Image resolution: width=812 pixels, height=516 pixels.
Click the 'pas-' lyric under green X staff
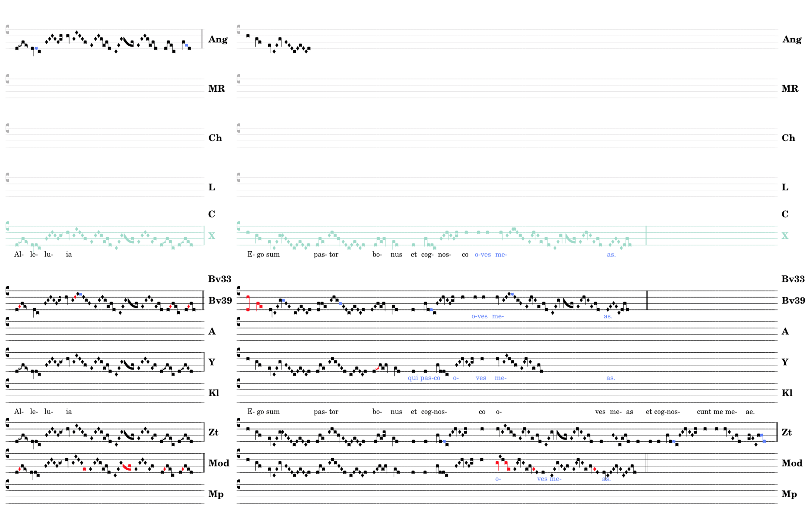click(x=320, y=255)
